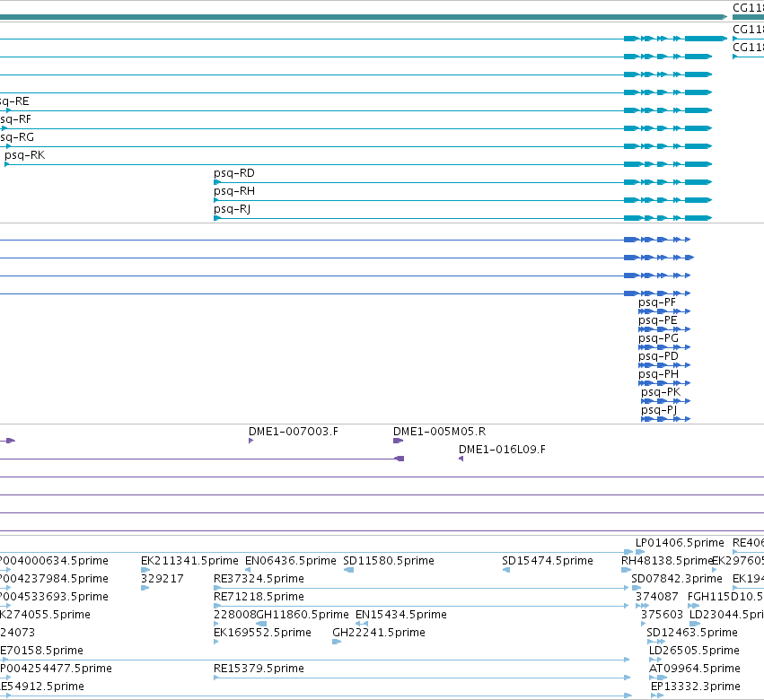Select EST RE71218.5prime
This screenshot has width=764, height=700.
(259, 597)
